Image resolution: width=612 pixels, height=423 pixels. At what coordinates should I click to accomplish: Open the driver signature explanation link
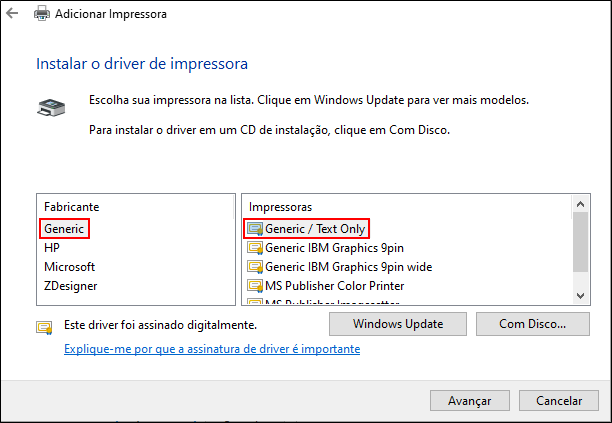coord(211,349)
